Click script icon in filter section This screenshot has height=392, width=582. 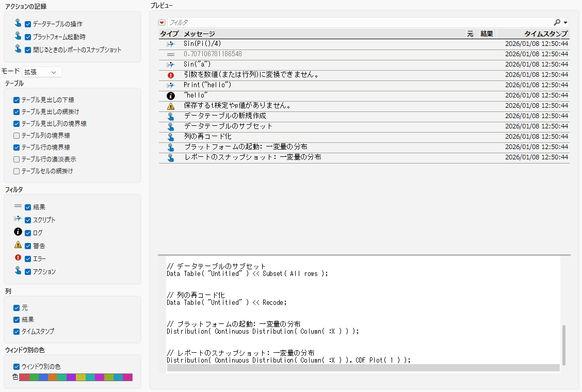point(18,219)
